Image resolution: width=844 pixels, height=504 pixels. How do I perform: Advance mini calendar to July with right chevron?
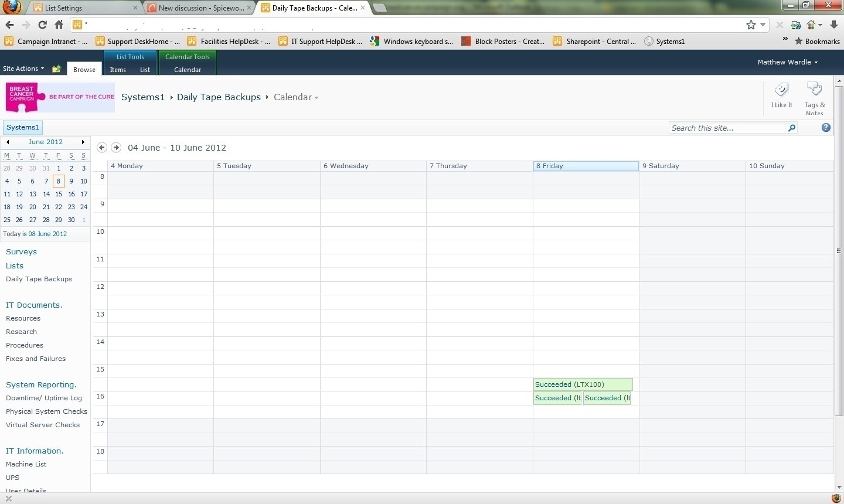83,142
